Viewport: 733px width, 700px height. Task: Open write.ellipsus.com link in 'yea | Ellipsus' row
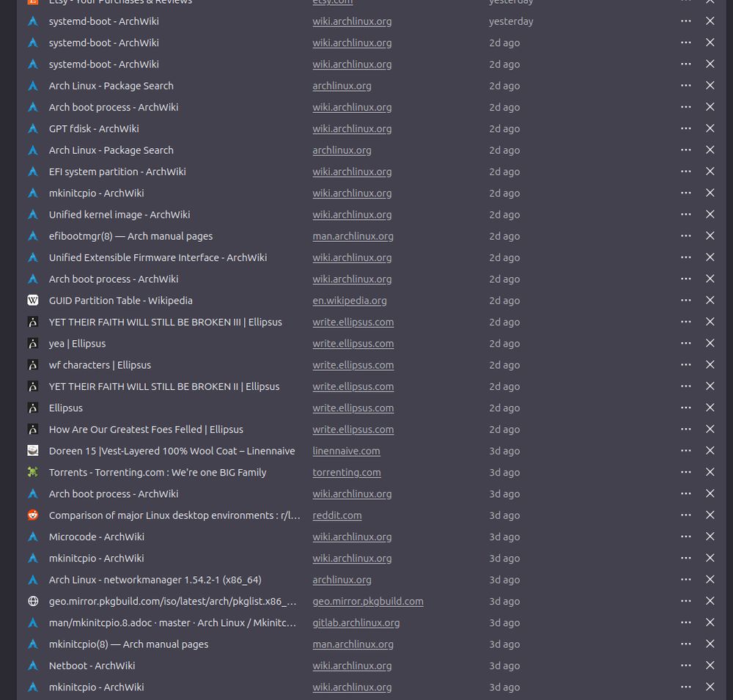[353, 344]
